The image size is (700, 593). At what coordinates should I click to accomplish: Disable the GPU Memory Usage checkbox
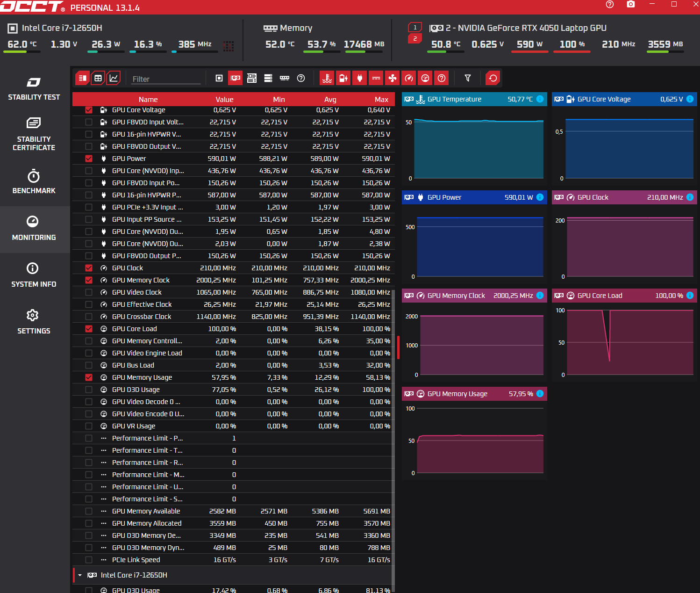(89, 377)
